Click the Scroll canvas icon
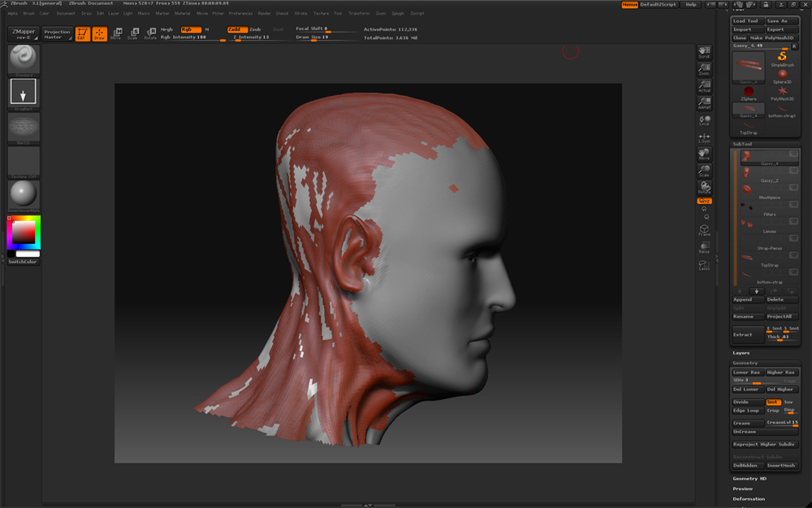812x508 pixels. click(x=704, y=53)
